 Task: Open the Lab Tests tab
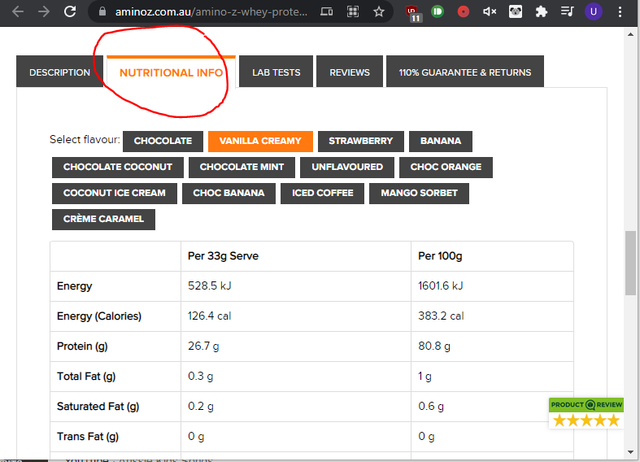[276, 72]
